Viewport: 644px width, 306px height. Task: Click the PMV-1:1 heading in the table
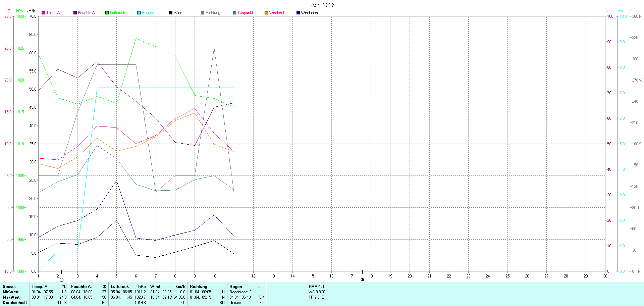pos(316,287)
